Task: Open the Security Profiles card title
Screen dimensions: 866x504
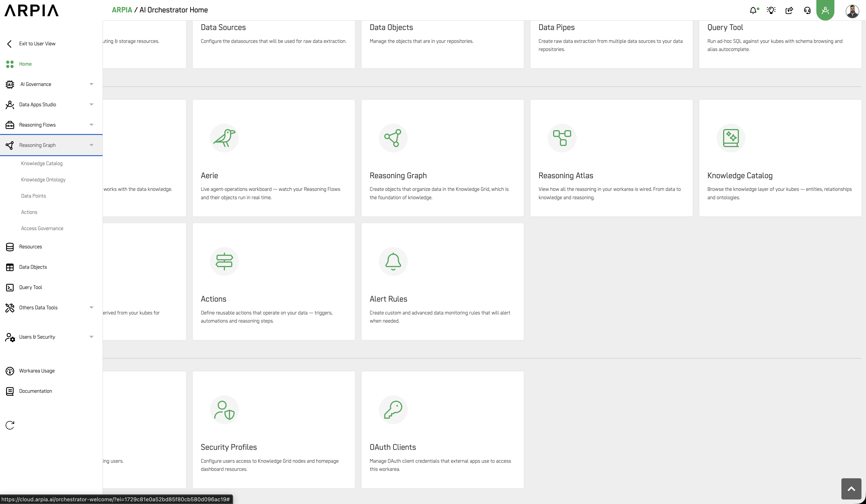Action: click(x=228, y=447)
